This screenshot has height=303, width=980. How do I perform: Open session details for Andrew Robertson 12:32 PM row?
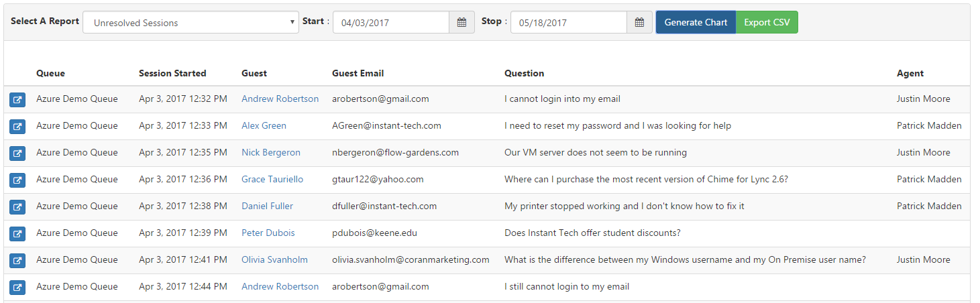pos(17,99)
